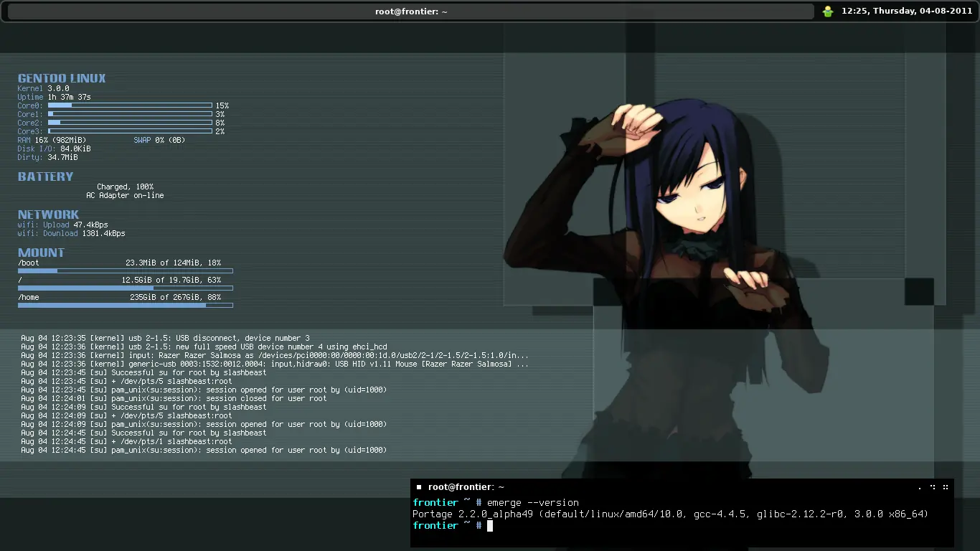This screenshot has height=551, width=980.
Task: Click the AC Adapter on-line text
Action: tap(126, 195)
